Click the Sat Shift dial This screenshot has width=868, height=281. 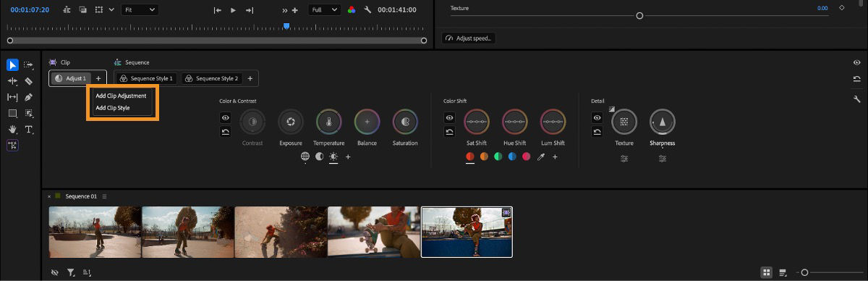[476, 122]
